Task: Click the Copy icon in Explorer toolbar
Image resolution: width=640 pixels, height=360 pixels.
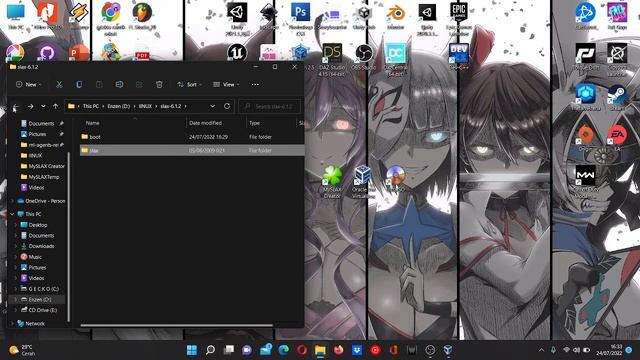Action: point(79,84)
